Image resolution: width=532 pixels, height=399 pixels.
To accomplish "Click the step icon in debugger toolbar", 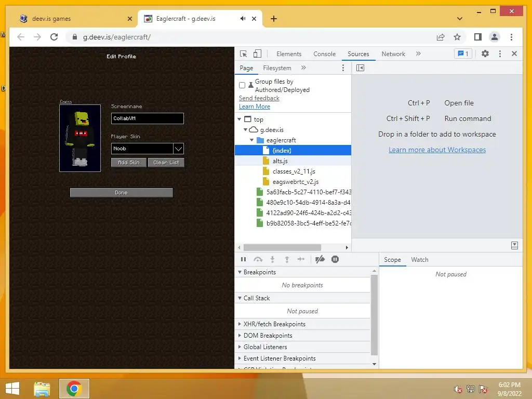I will 301,260.
